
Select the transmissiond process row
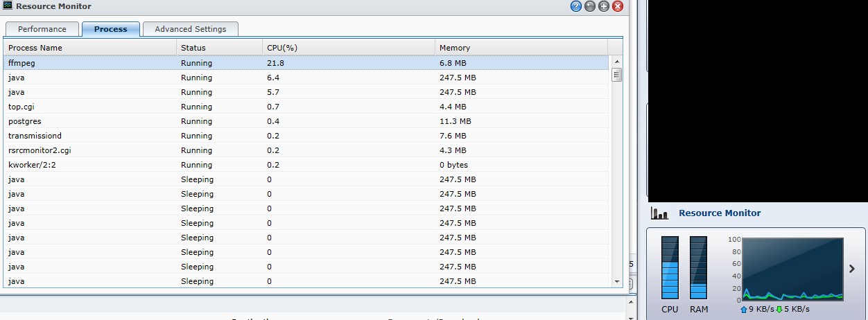click(x=306, y=136)
